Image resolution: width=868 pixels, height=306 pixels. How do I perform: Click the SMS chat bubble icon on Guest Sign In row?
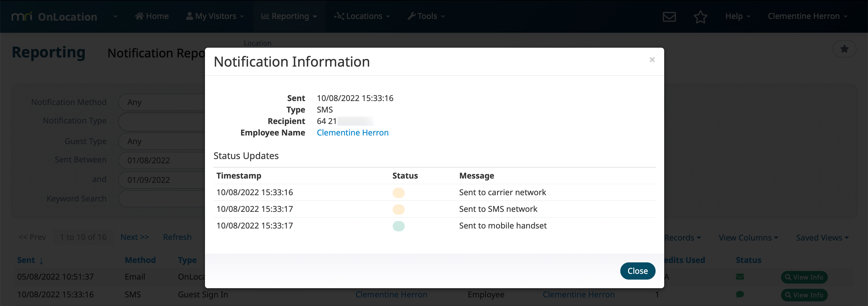point(740,294)
